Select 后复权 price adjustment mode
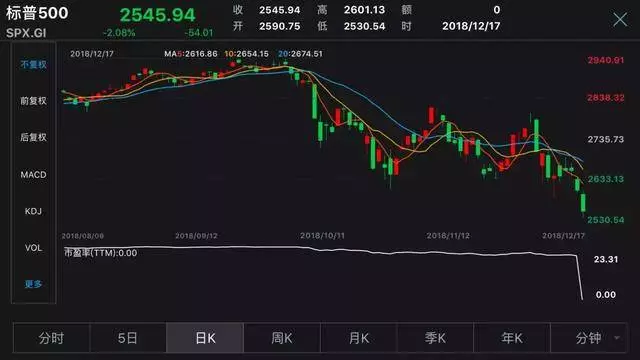This screenshot has height=360, width=640. coord(33,137)
